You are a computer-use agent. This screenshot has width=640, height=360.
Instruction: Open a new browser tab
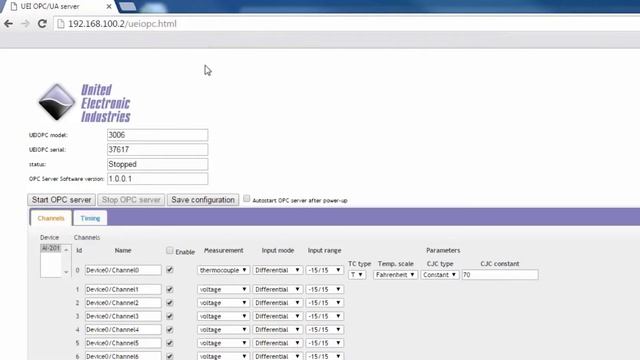(128, 6)
